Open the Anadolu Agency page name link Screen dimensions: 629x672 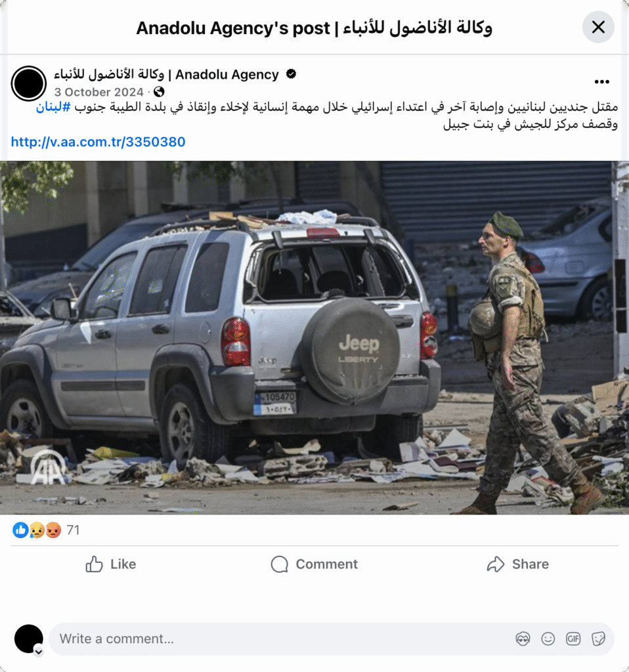point(166,75)
